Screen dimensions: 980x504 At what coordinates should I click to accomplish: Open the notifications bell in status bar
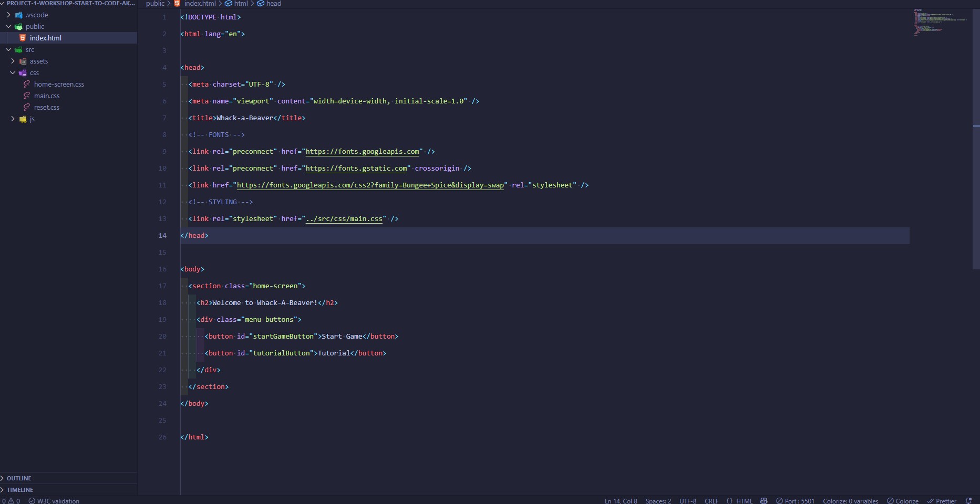tap(968, 501)
